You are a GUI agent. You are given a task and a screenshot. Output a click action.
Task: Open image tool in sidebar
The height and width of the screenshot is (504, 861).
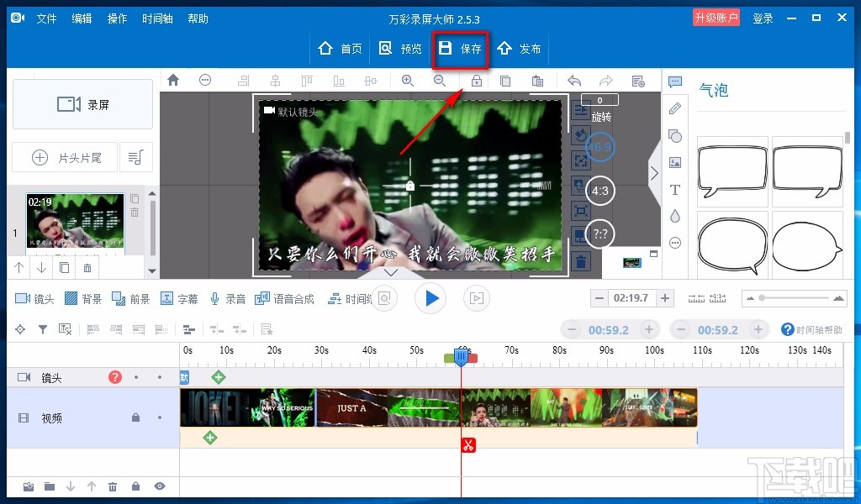tap(675, 162)
